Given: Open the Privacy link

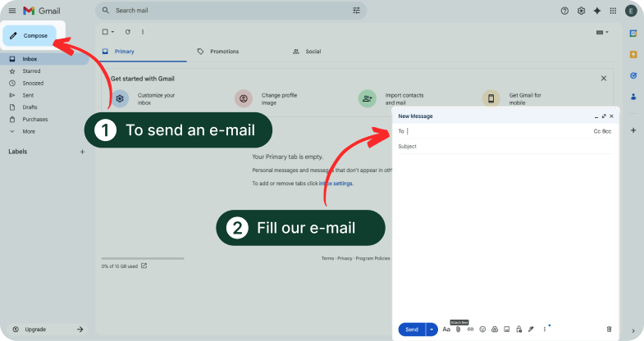Looking at the screenshot, I should pyautogui.click(x=345, y=258).
